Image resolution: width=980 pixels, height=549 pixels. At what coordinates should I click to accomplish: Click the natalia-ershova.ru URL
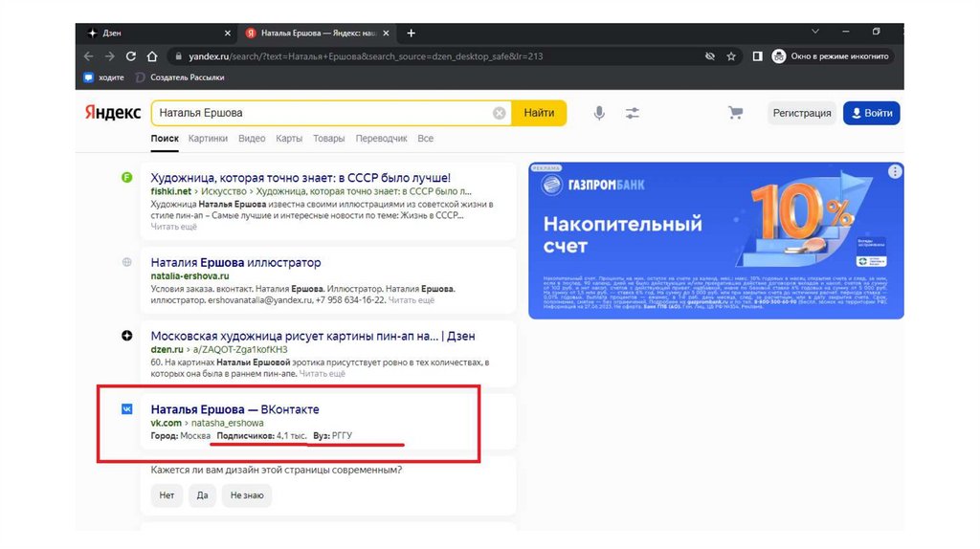pos(190,276)
